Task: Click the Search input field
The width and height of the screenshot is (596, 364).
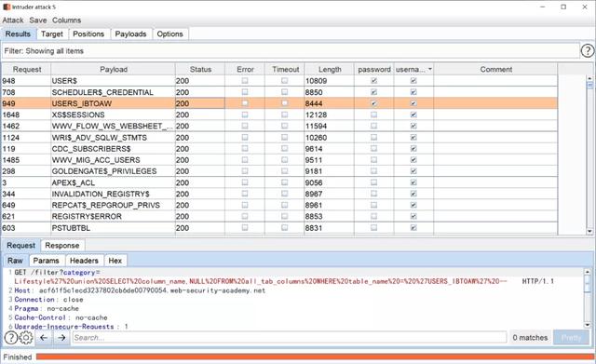Action: pos(290,337)
